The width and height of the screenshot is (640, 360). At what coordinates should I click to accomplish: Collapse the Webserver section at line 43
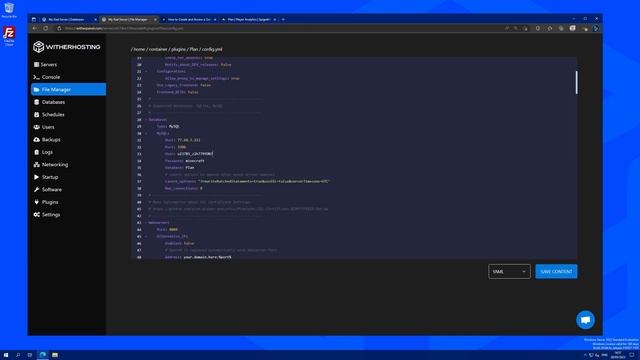point(146,222)
